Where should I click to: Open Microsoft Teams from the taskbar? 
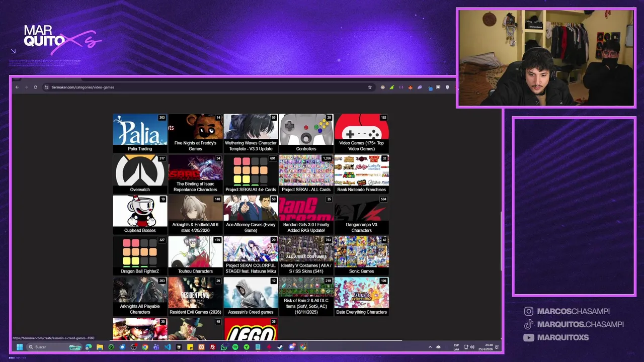pyautogui.click(x=156, y=347)
